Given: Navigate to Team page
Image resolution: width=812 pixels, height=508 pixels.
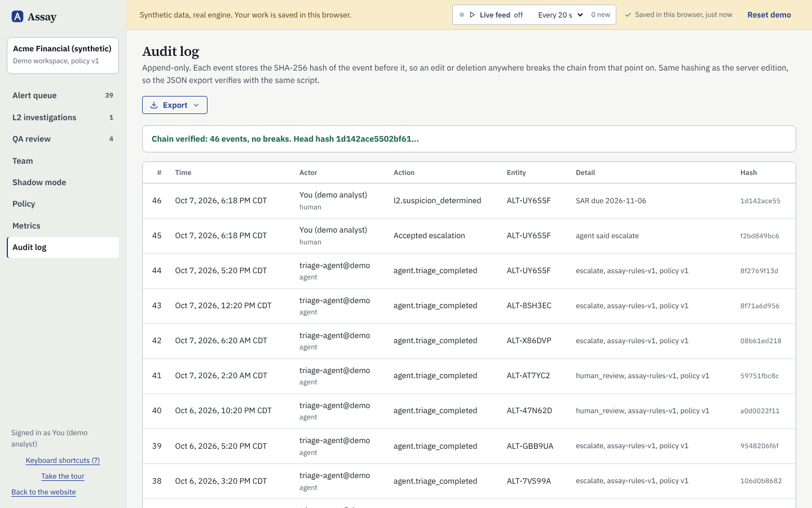Looking at the screenshot, I should (x=63, y=161).
